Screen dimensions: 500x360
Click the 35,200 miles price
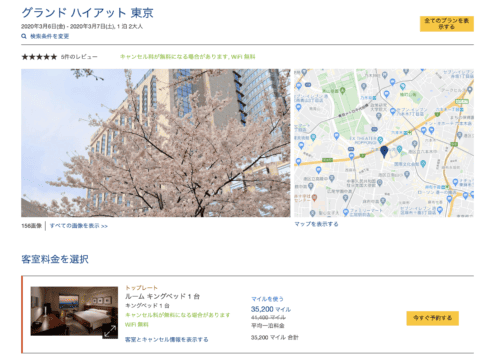(x=271, y=309)
